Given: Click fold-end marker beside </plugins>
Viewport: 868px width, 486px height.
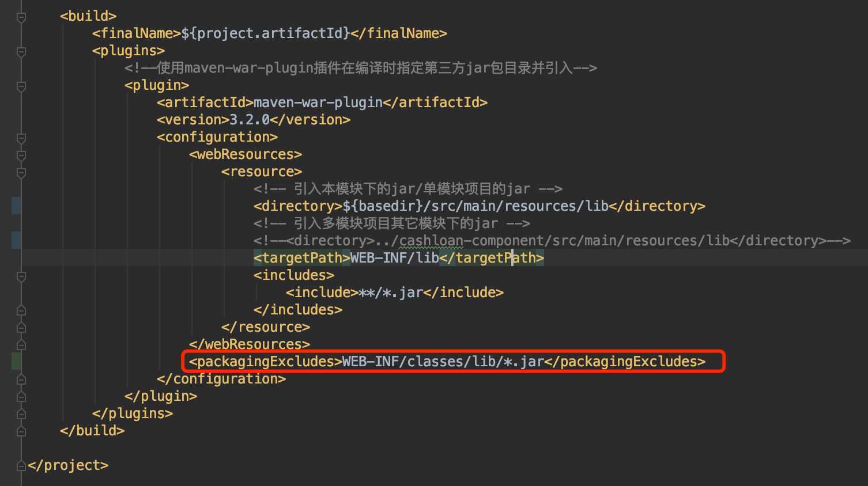Looking at the screenshot, I should pyautogui.click(x=21, y=414).
